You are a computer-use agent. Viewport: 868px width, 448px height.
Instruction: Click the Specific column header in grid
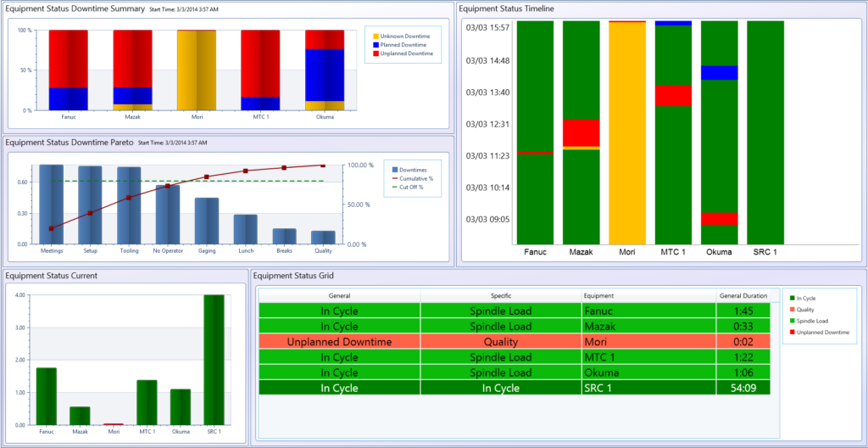click(x=500, y=296)
